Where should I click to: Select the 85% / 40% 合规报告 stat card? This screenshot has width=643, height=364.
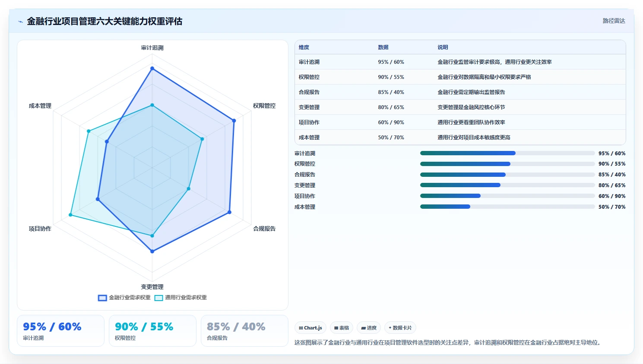[244, 331]
